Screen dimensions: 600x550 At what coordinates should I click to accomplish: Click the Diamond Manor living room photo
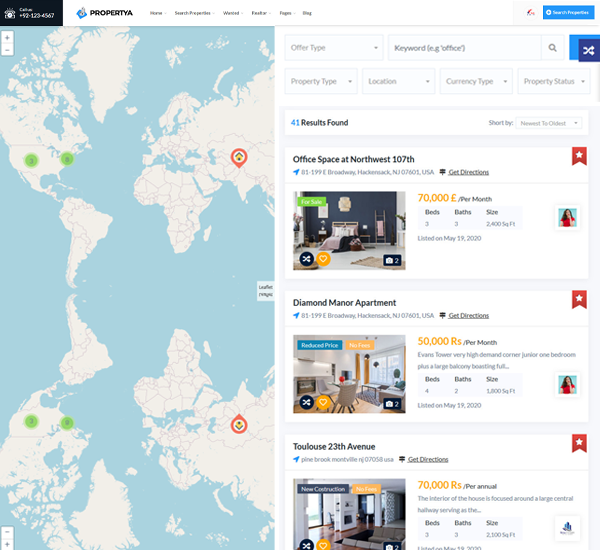pyautogui.click(x=349, y=374)
